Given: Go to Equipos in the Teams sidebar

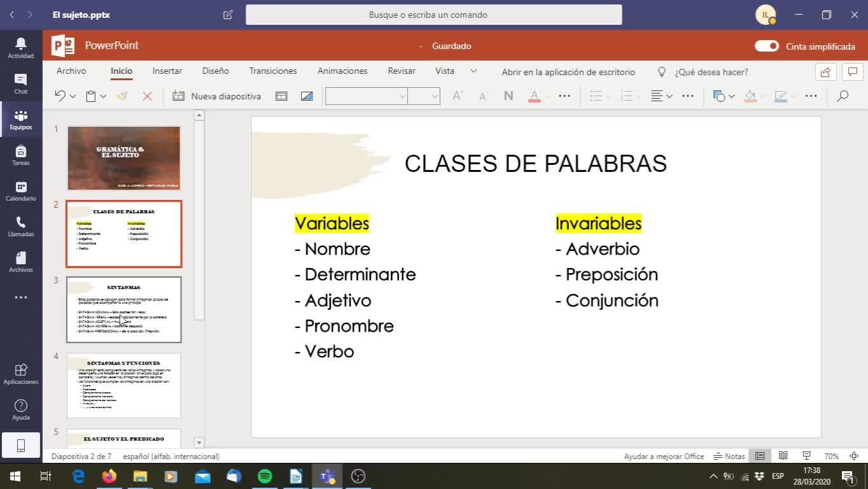Looking at the screenshot, I should click(x=21, y=119).
